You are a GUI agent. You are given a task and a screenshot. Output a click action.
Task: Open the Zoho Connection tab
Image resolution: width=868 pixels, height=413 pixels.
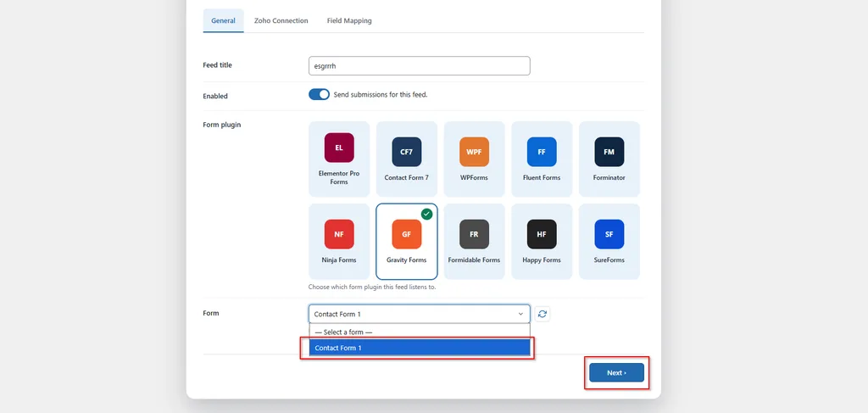(281, 20)
